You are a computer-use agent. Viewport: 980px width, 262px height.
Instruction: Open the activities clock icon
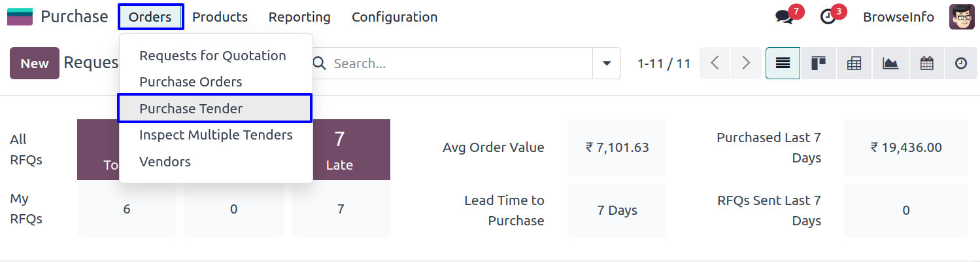828,17
